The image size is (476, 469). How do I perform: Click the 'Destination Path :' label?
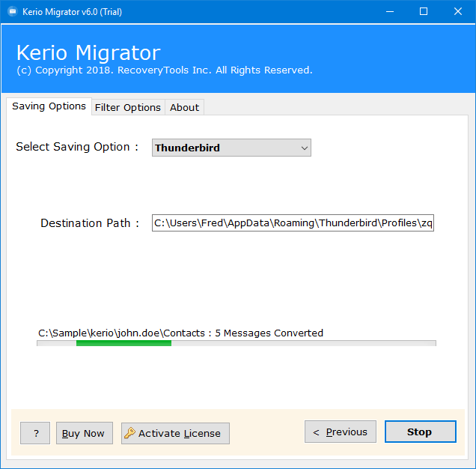pos(90,223)
